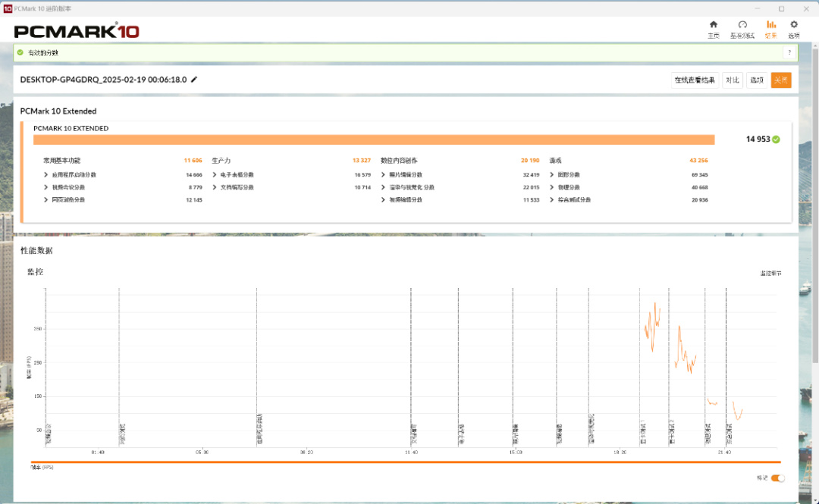
Task: Click the orange PCMARK 10 EXTENDED score bar
Action: [374, 139]
